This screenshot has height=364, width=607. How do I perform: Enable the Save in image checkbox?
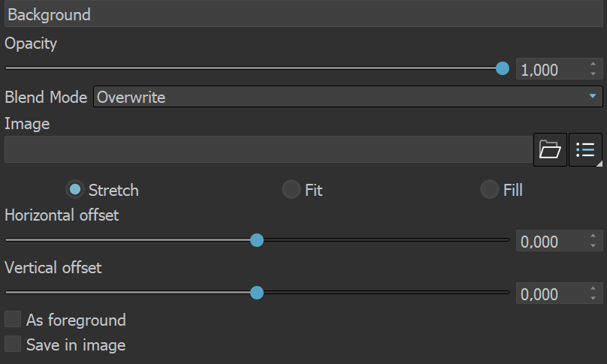(x=13, y=344)
